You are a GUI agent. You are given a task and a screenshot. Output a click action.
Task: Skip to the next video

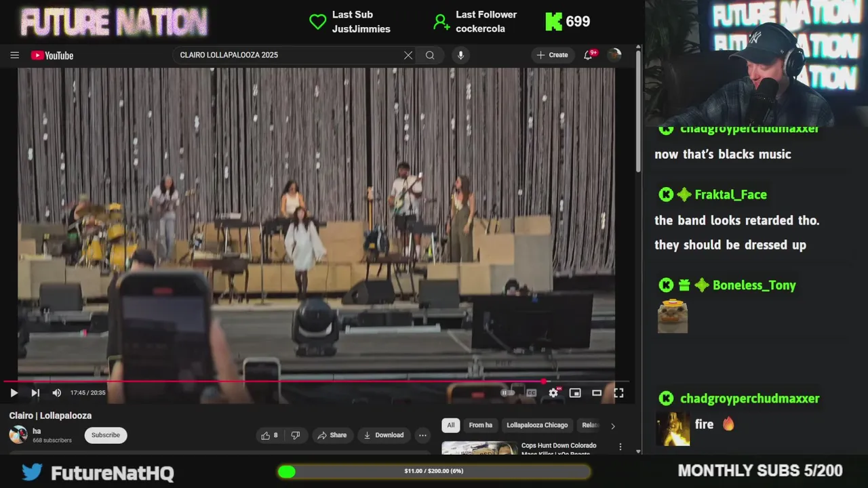coord(35,392)
